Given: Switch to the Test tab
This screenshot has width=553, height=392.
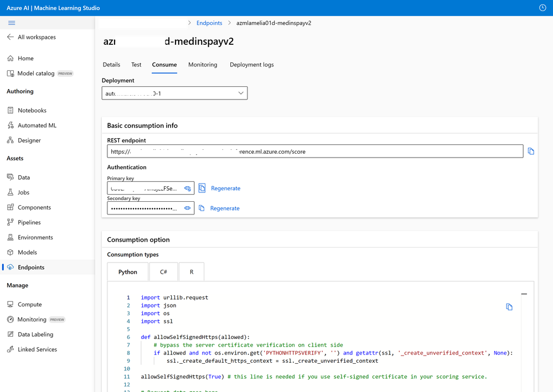Looking at the screenshot, I should pos(136,65).
